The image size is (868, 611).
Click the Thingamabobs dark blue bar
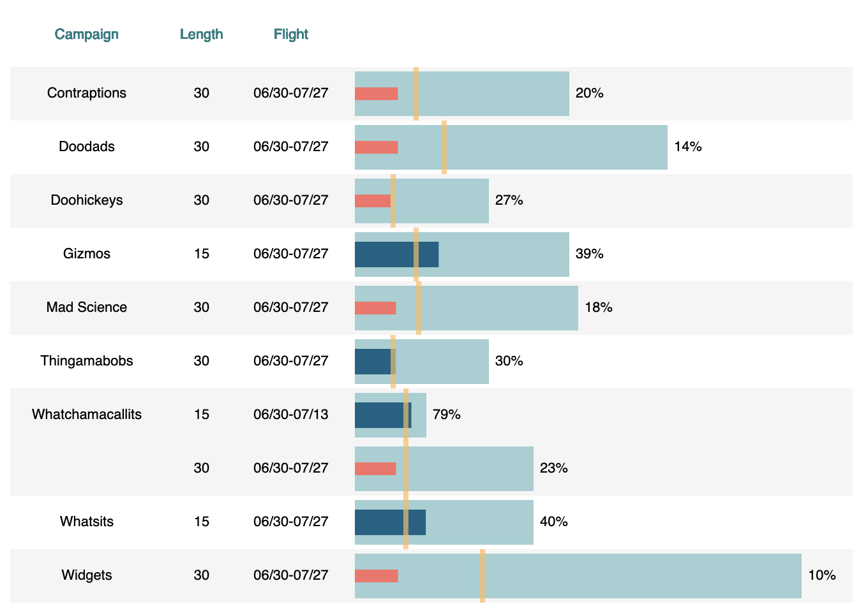[373, 362]
